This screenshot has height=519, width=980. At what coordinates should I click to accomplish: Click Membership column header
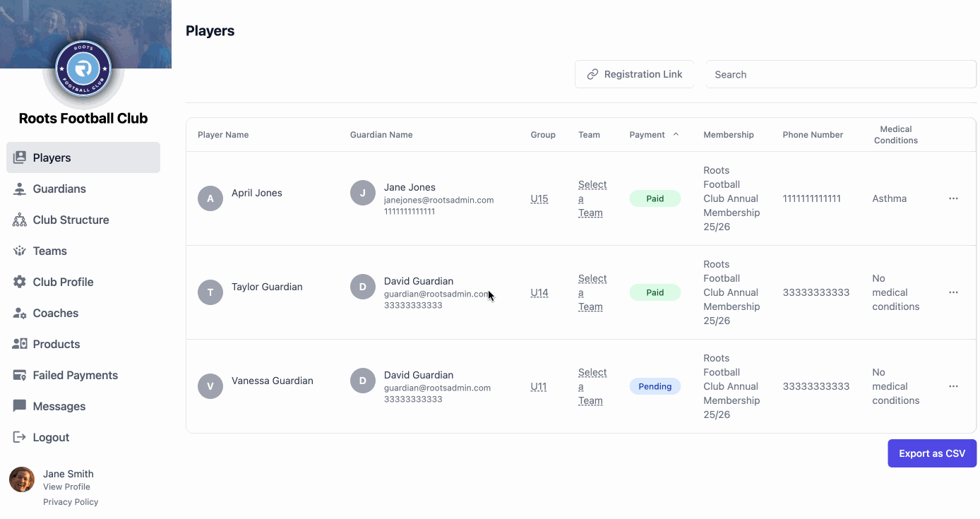point(729,134)
